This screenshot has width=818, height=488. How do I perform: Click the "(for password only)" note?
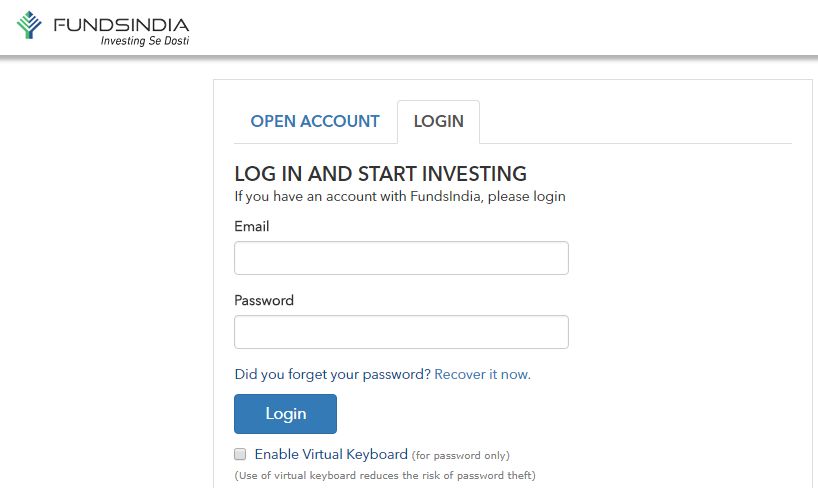point(461,455)
